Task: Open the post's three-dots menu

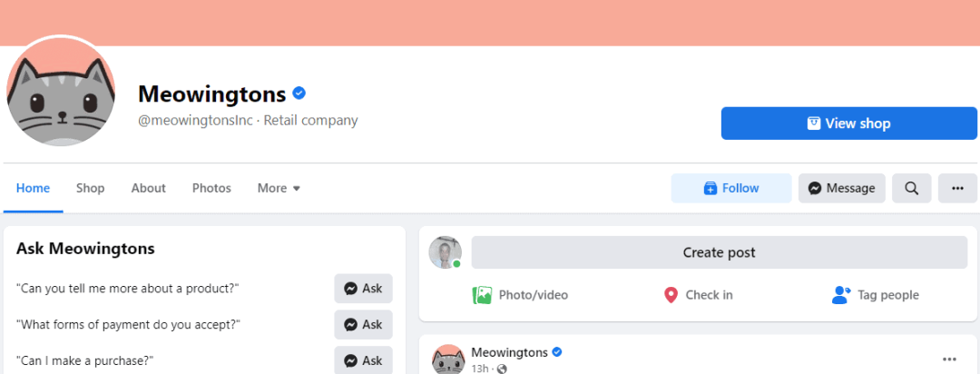Action: [949, 359]
